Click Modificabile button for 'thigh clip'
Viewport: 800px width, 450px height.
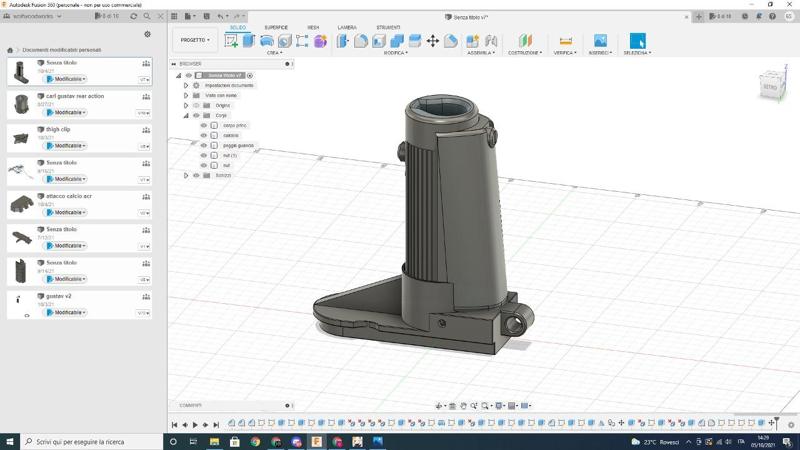coord(65,145)
